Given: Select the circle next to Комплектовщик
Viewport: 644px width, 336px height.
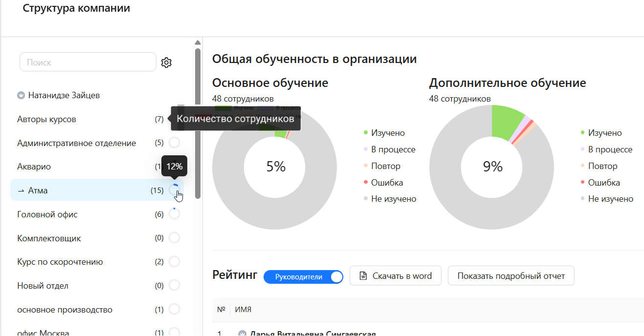Looking at the screenshot, I should coord(175,238).
